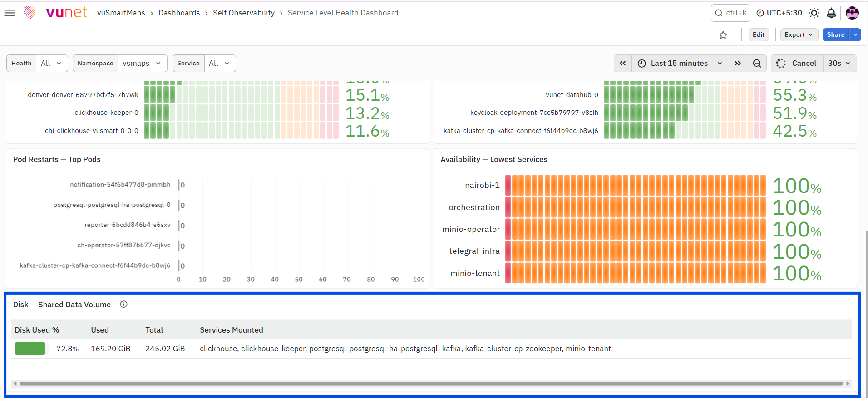Click the vunet logo icon

click(30, 13)
